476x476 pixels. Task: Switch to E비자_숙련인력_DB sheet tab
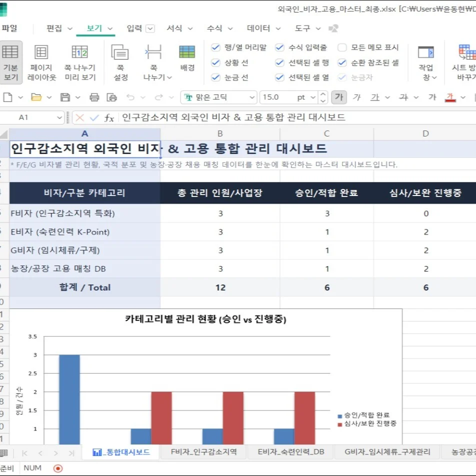291,452
